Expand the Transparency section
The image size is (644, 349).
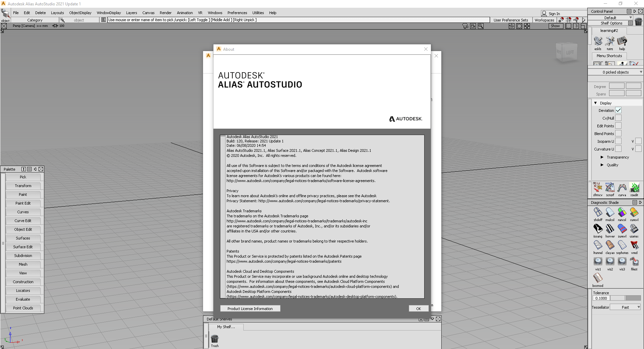pyautogui.click(x=602, y=157)
